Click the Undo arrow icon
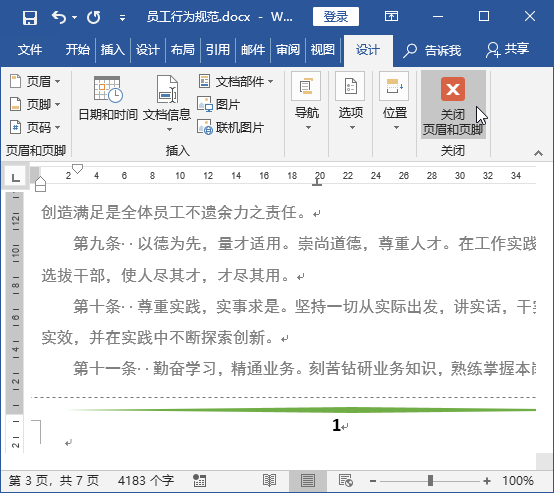554x493 pixels. click(59, 17)
